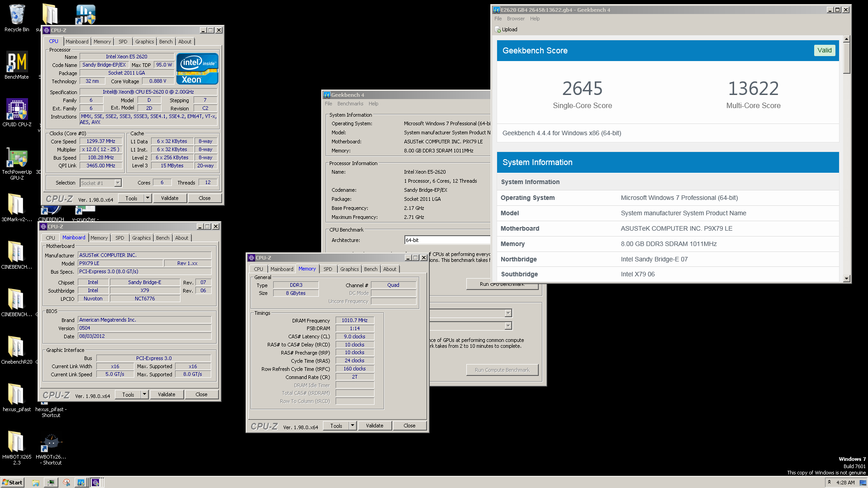Click the 2645 single-core score
The image size is (868, 488).
point(582,89)
